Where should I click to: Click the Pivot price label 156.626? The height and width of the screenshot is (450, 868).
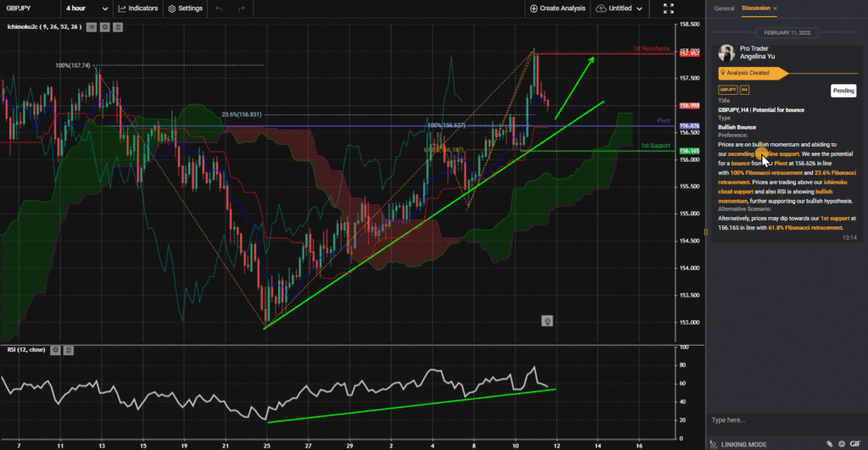click(689, 126)
